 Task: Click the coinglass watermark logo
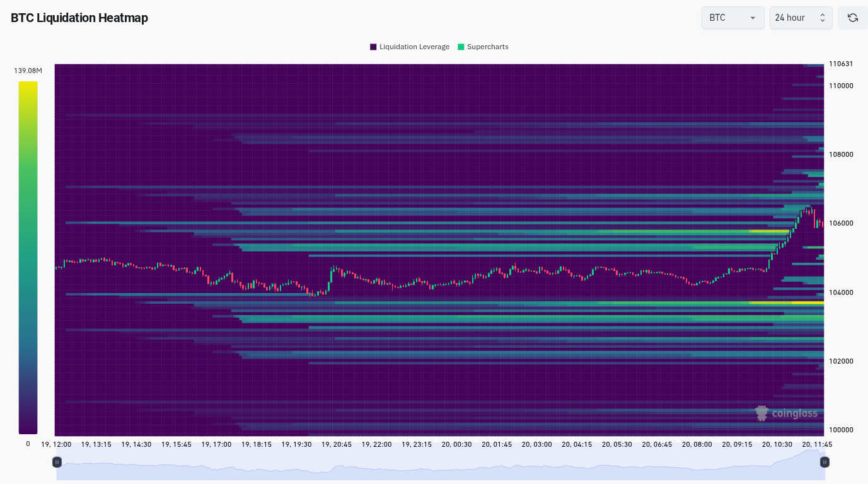click(x=786, y=413)
